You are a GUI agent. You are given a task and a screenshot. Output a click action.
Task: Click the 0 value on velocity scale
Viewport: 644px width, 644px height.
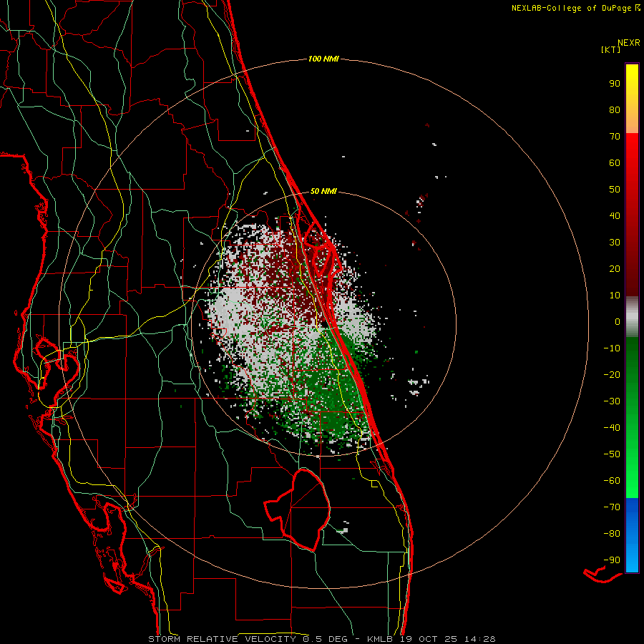(x=618, y=322)
